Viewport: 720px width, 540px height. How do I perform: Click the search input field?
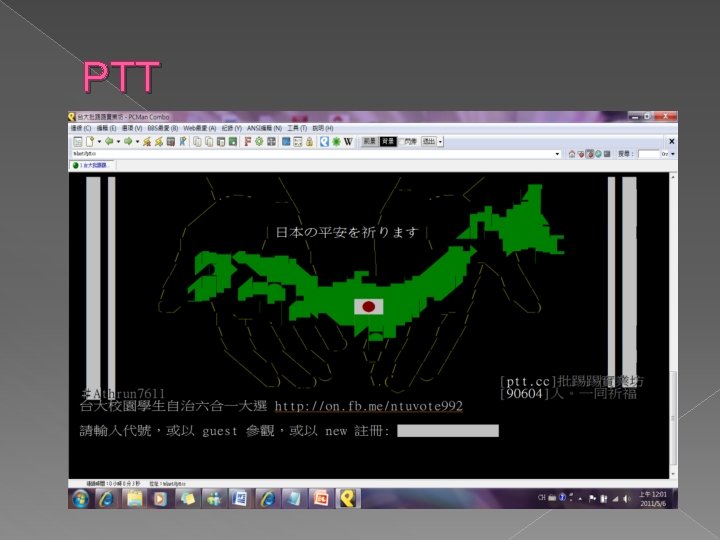coord(649,154)
